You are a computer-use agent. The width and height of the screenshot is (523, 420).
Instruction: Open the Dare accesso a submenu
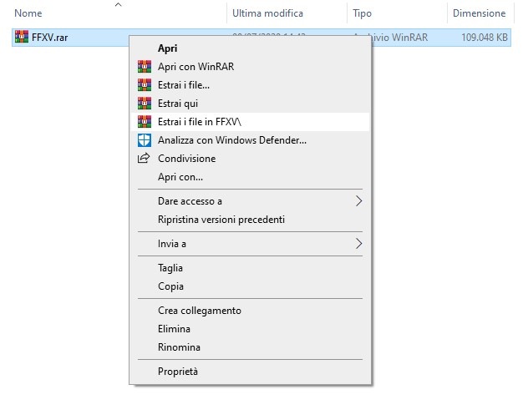point(250,201)
